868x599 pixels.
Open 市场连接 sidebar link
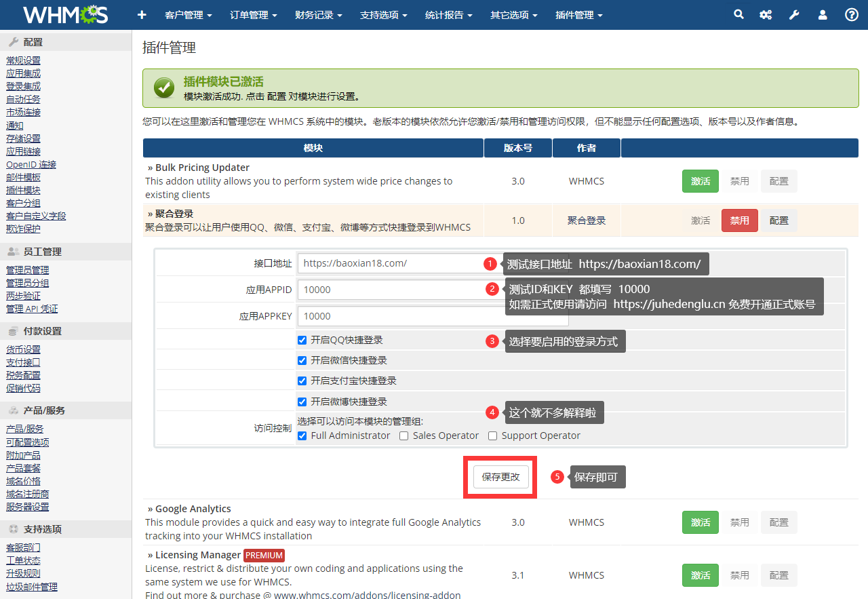pos(23,112)
